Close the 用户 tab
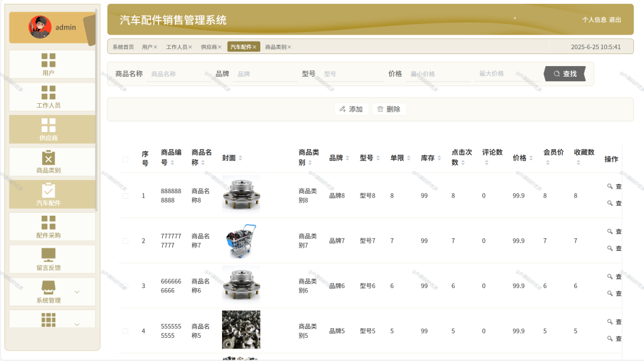 (155, 47)
